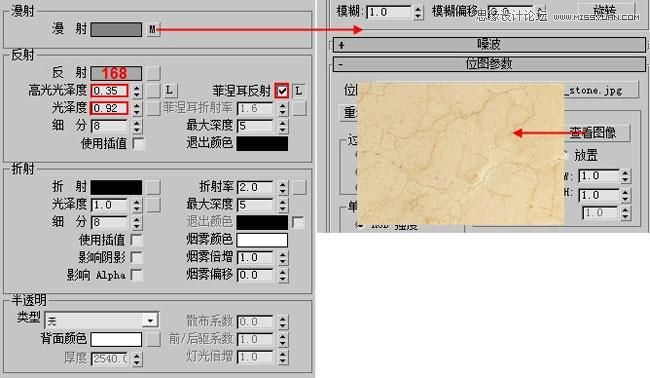Click the 查看图像 button

pyautogui.click(x=596, y=133)
